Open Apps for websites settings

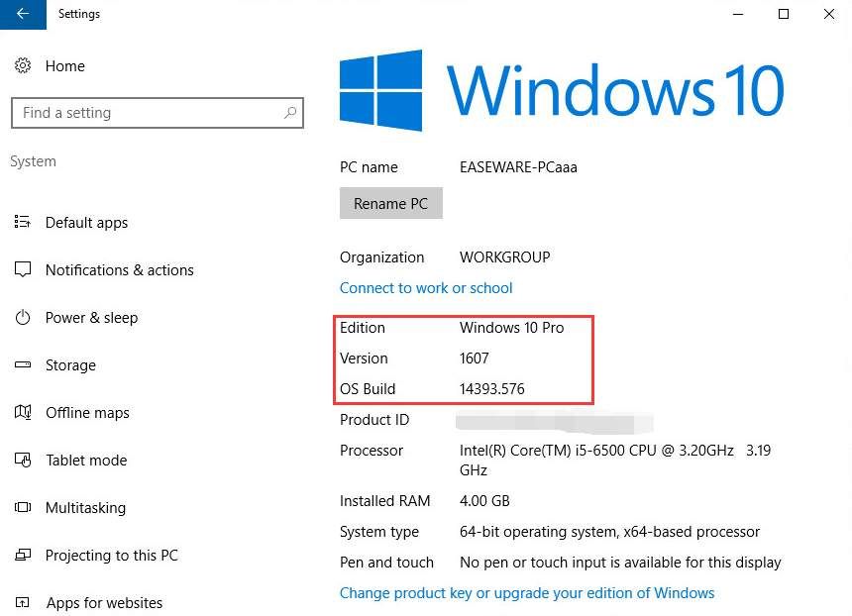(x=104, y=603)
